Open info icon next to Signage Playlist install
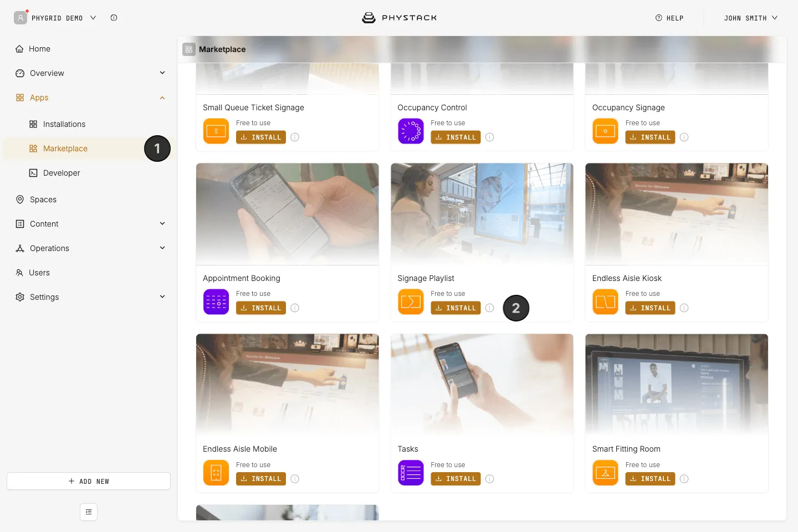The image size is (798, 532). tap(490, 308)
